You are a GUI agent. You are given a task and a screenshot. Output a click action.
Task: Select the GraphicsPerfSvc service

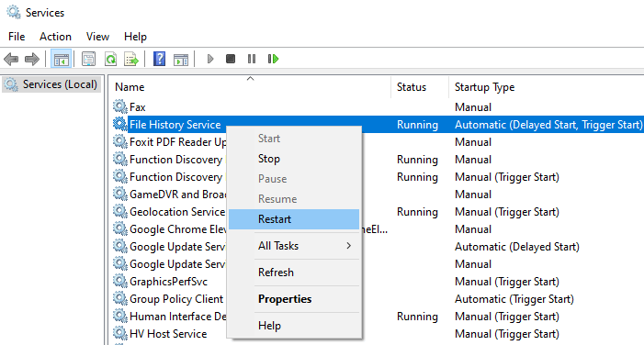[x=168, y=282]
